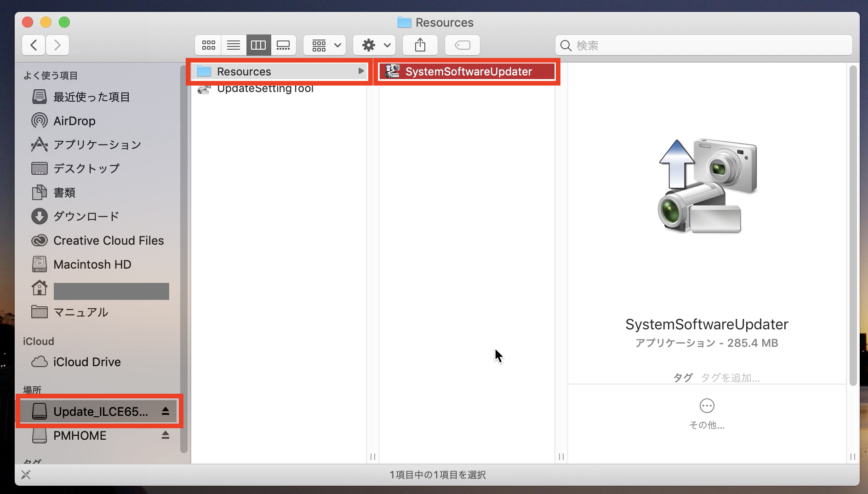868x494 pixels.
Task: Click the Resources title folder icon
Action: [x=404, y=22]
